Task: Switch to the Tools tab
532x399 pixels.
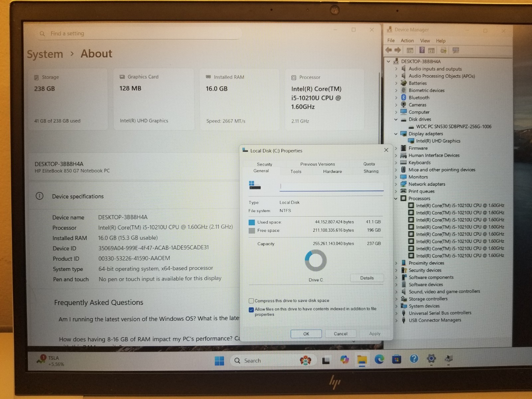Action: (x=296, y=172)
